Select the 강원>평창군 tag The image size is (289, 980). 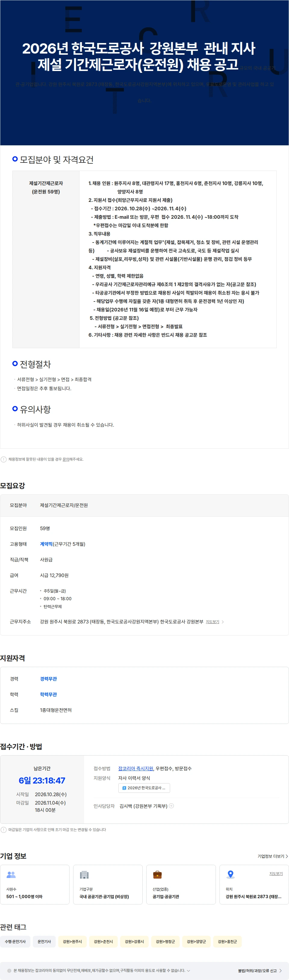pyautogui.click(x=165, y=941)
